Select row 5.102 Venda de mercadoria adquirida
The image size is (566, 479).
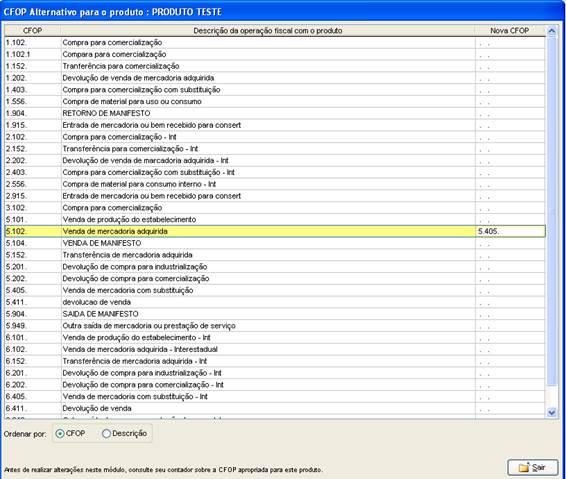pyautogui.click(x=275, y=231)
